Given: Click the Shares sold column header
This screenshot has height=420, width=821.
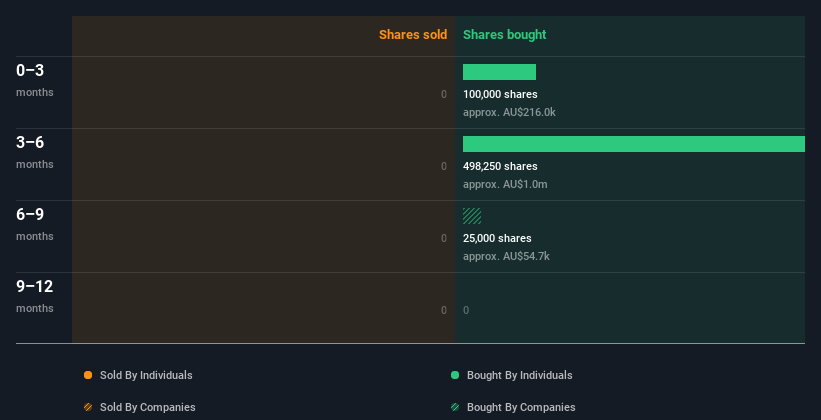Looking at the screenshot, I should click(413, 35).
